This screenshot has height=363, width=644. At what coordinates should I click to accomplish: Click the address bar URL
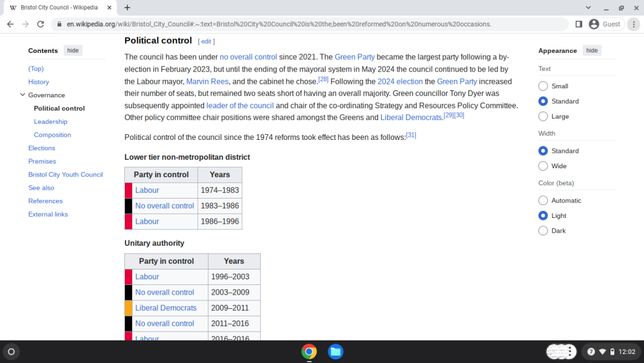pyautogui.click(x=279, y=25)
